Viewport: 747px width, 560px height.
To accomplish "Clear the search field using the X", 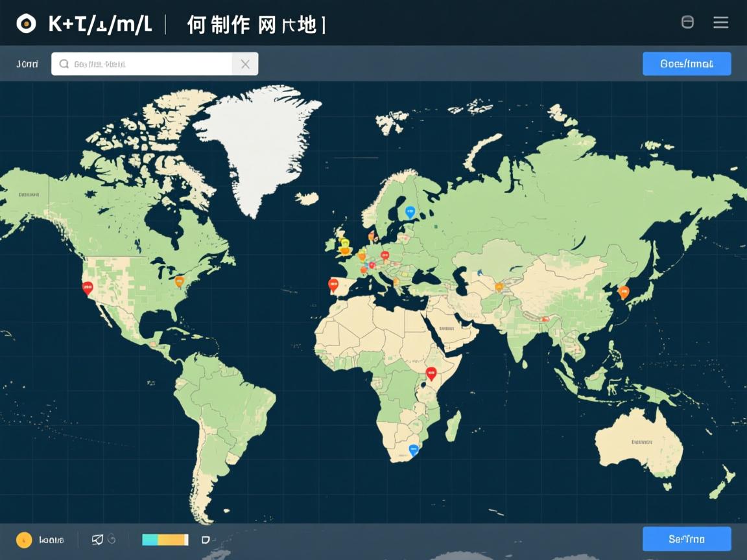I will [x=245, y=64].
